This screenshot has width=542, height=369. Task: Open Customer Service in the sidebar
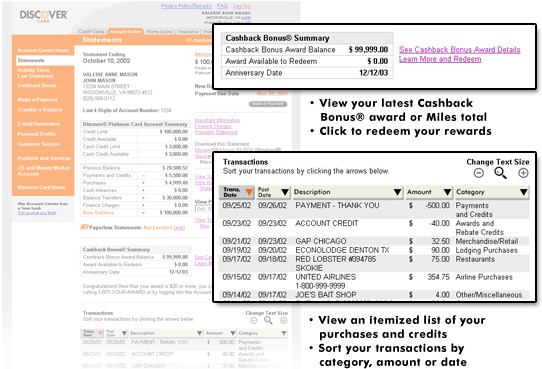[x=38, y=144]
